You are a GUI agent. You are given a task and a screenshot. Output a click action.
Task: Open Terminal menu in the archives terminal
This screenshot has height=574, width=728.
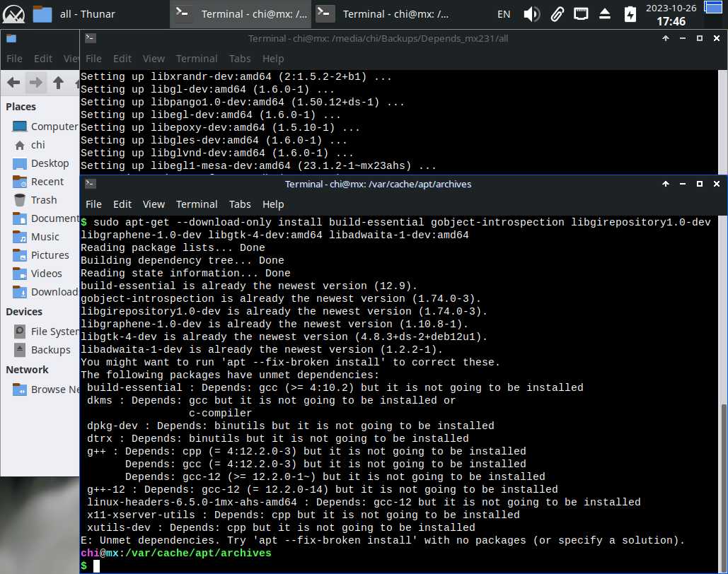click(x=197, y=204)
